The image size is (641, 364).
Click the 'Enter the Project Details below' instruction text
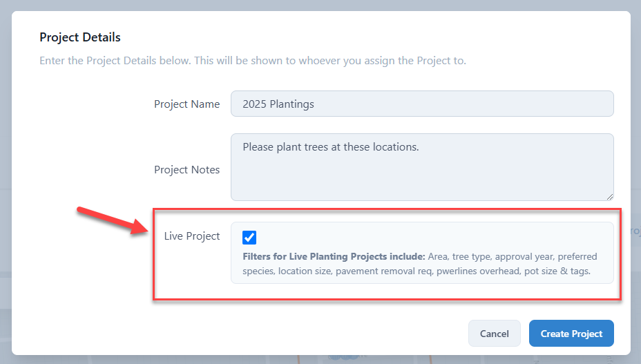252,61
